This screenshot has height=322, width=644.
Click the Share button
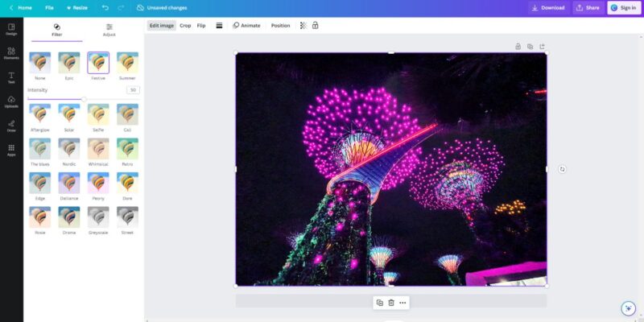coord(588,8)
